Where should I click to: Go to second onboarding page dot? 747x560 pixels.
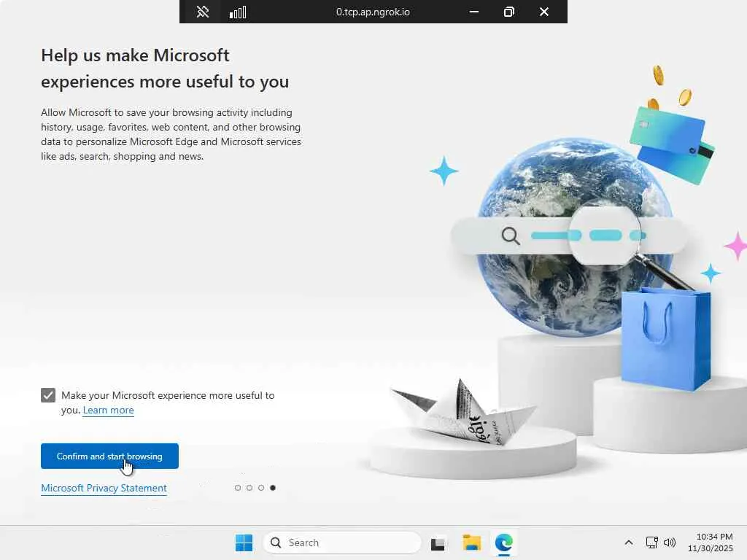pos(249,488)
